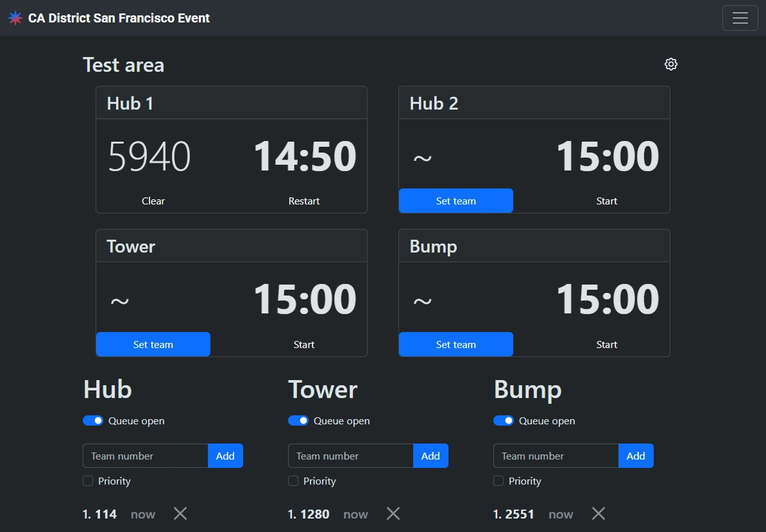Clear team 5940 from Hub 1
The width and height of the screenshot is (766, 532).
[x=153, y=201]
